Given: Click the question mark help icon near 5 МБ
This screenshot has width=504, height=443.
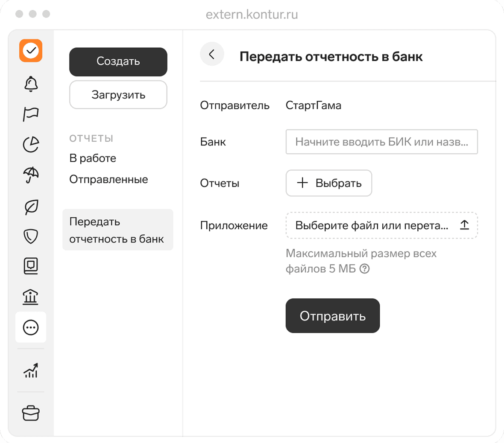Looking at the screenshot, I should click(x=364, y=269).
